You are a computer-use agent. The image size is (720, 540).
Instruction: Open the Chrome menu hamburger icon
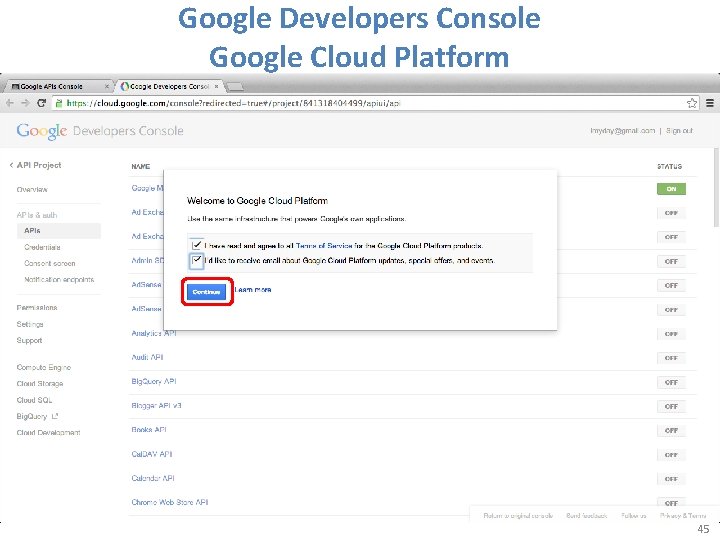coord(710,103)
